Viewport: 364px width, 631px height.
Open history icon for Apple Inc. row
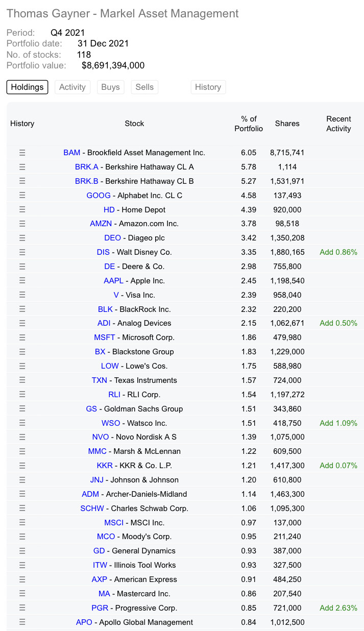tap(22, 281)
